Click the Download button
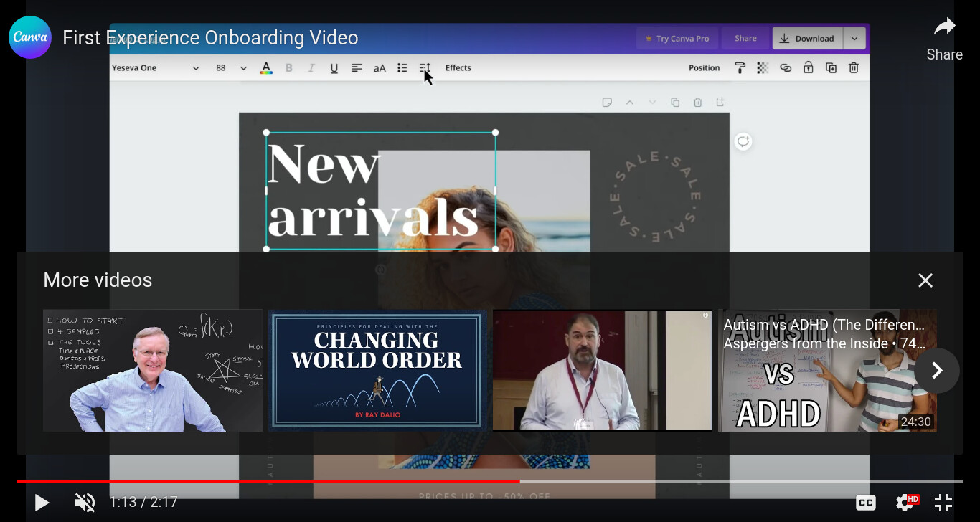The height and width of the screenshot is (522, 980). pos(808,39)
